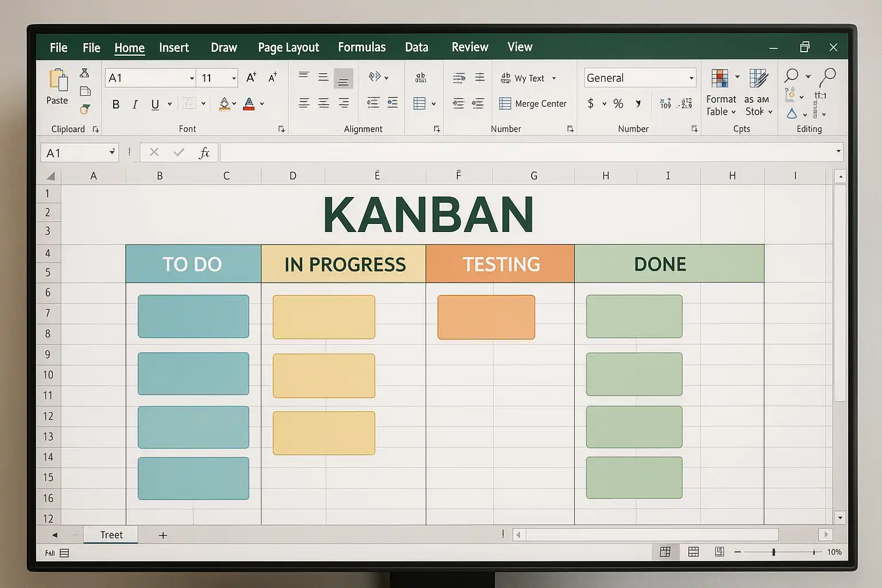This screenshot has width=882, height=588.
Task: Apply the dollar currency format
Action: click(590, 103)
